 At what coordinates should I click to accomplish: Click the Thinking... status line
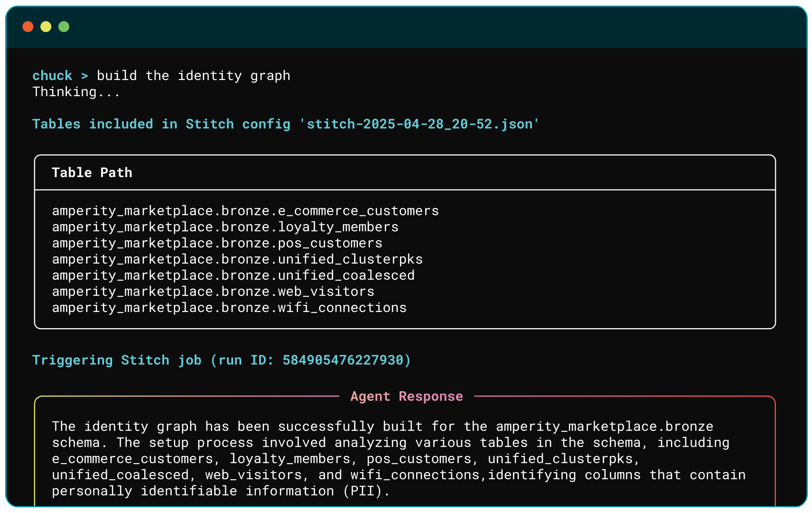[76, 92]
